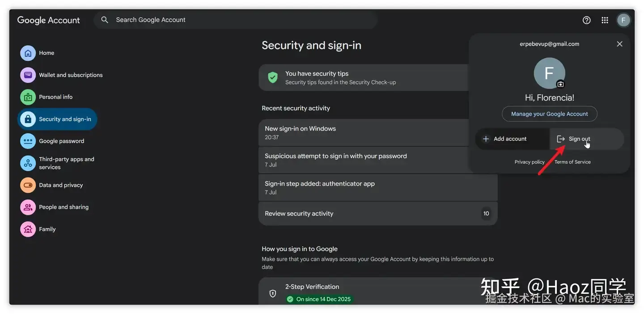This screenshot has width=644, height=314.
Task: Click You have security tips card
Action: tap(364, 77)
